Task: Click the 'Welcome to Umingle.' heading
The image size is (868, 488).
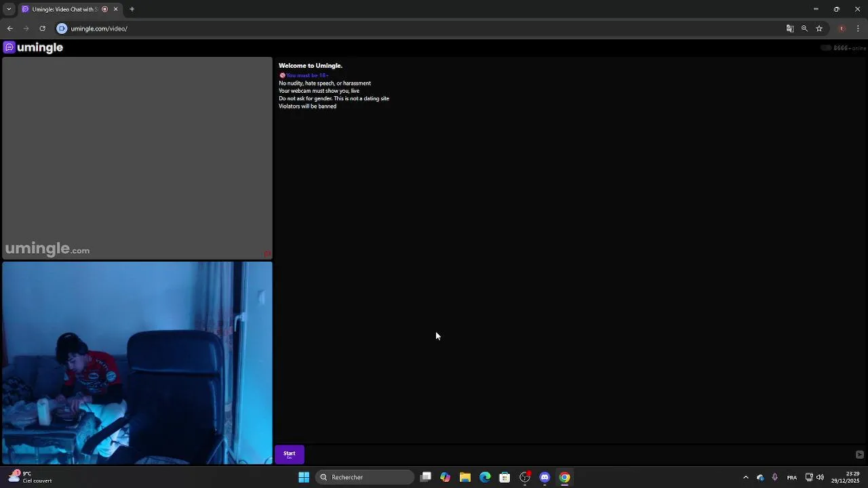Action: point(311,66)
